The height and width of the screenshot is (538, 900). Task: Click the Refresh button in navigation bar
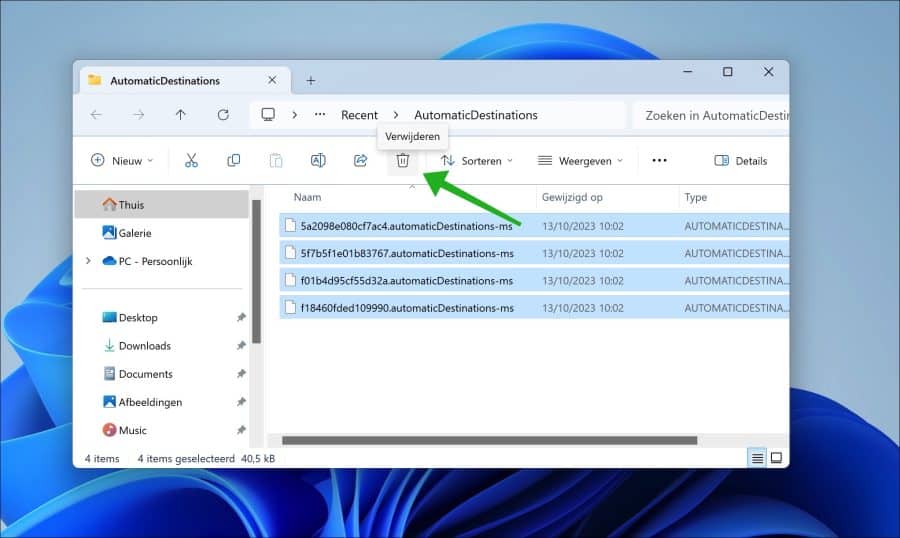(x=222, y=115)
